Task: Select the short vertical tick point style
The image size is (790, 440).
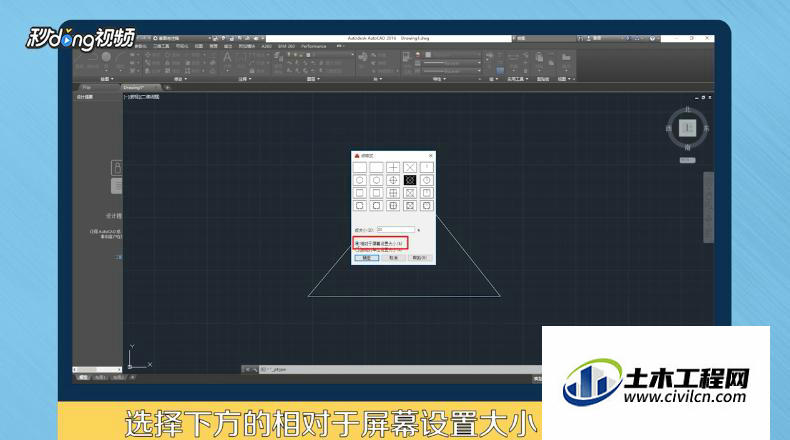Action: click(x=427, y=167)
